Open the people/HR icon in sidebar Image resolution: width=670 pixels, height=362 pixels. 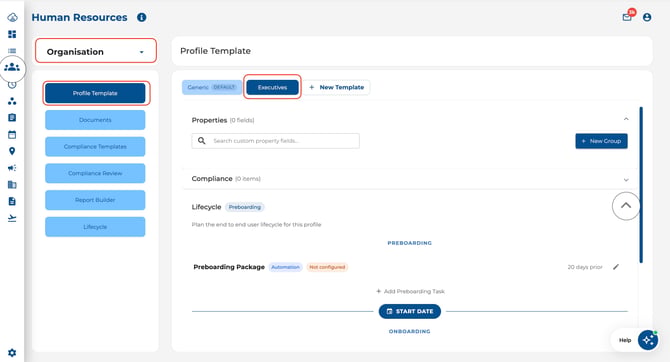[12, 68]
